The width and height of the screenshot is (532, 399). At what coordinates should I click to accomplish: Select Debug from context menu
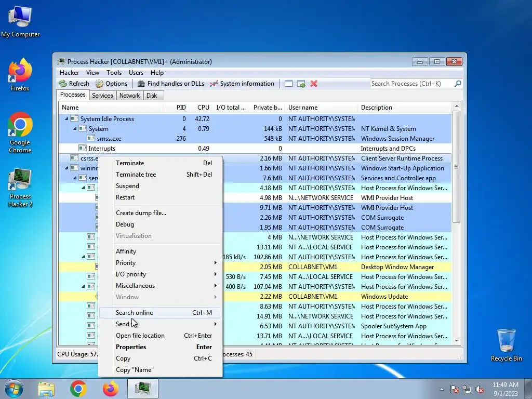(x=161, y=224)
